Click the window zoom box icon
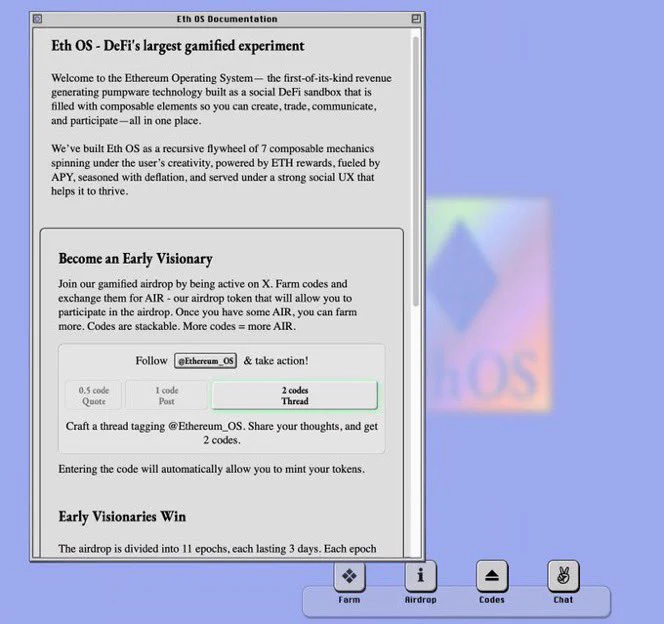The height and width of the screenshot is (624, 664). [x=416, y=19]
